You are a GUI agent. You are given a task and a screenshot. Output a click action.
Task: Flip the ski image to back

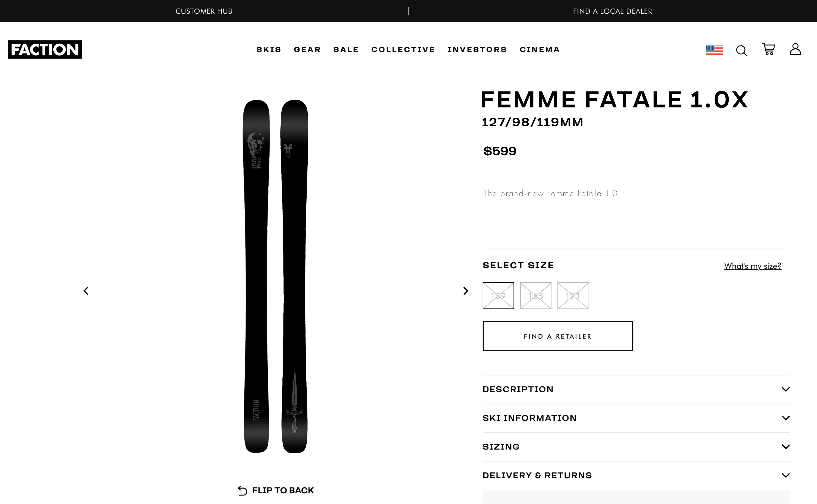(x=276, y=490)
